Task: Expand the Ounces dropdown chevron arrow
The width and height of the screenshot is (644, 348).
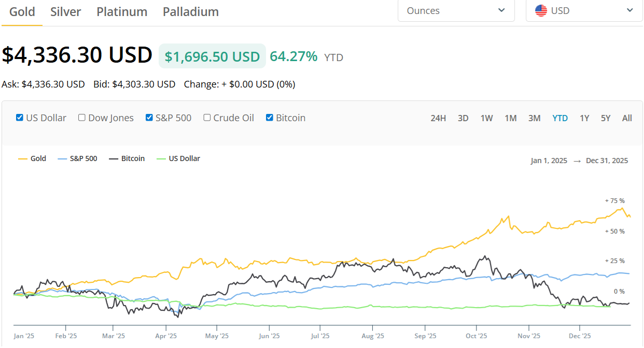Action: [x=501, y=10]
